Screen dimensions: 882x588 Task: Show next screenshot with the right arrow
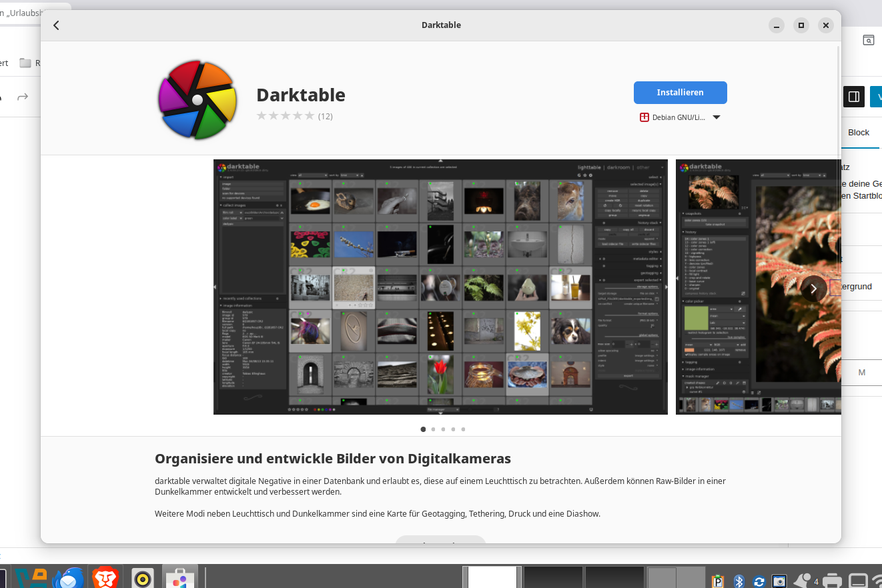[813, 289]
